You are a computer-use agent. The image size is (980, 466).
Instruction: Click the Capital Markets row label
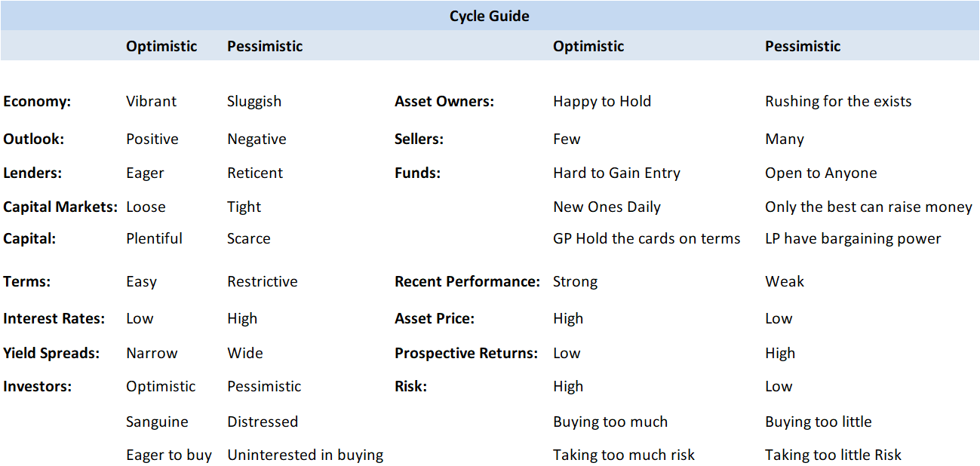point(60,207)
